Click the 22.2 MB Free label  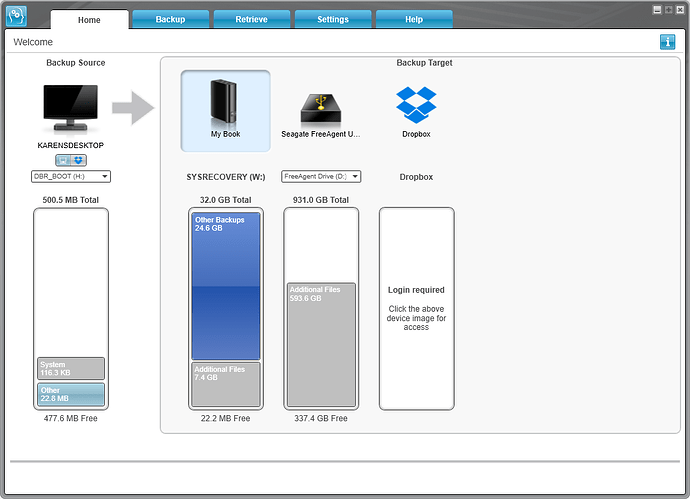[225, 418]
